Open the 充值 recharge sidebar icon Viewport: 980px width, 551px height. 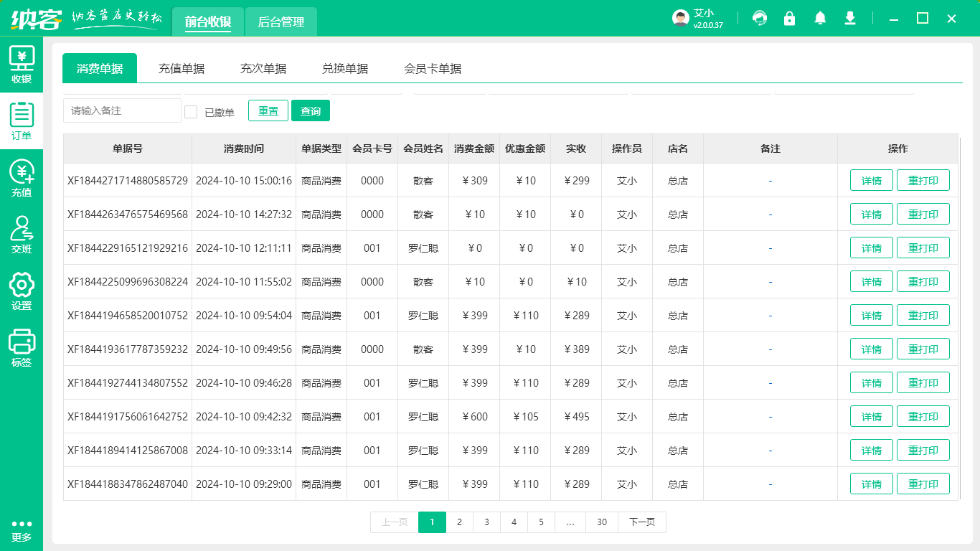coord(22,177)
